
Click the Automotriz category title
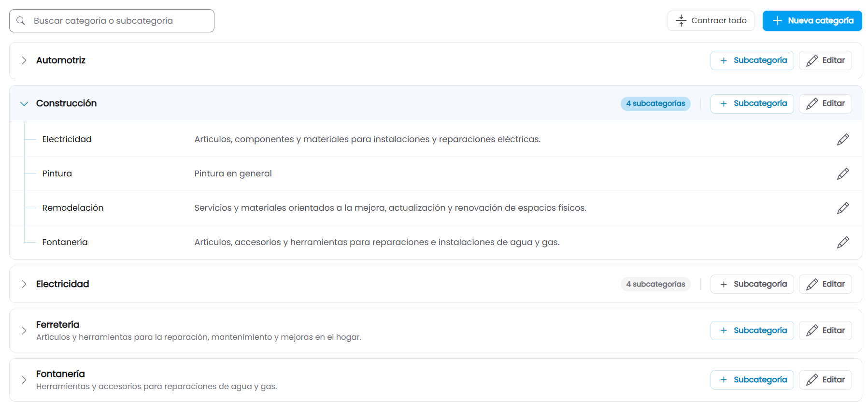[x=61, y=60]
